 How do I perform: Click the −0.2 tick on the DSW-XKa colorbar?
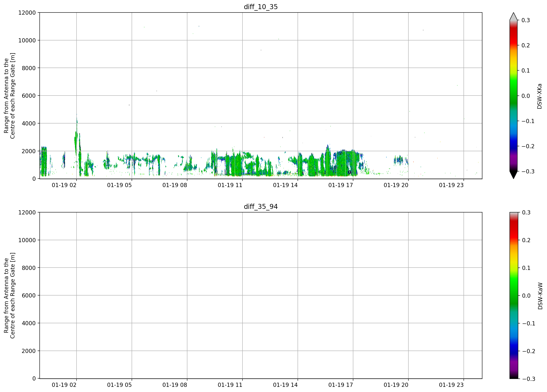[528, 146]
